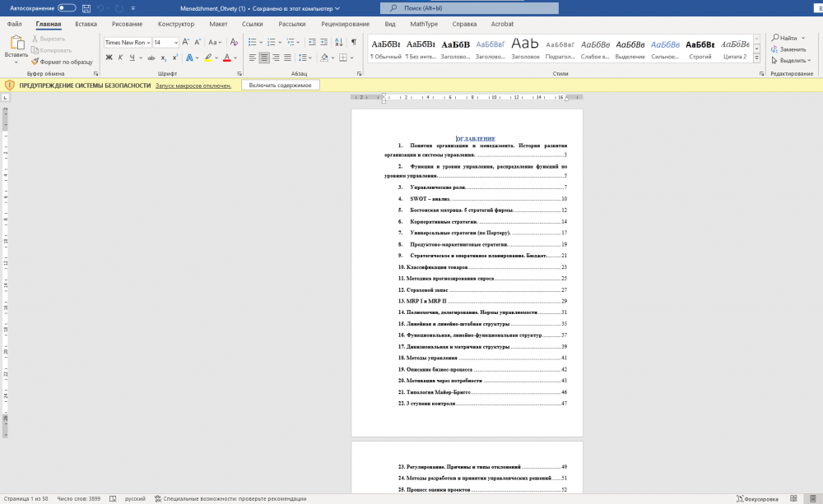Apply subscript formatting
Viewport: 823px width, 504px height.
[x=164, y=58]
